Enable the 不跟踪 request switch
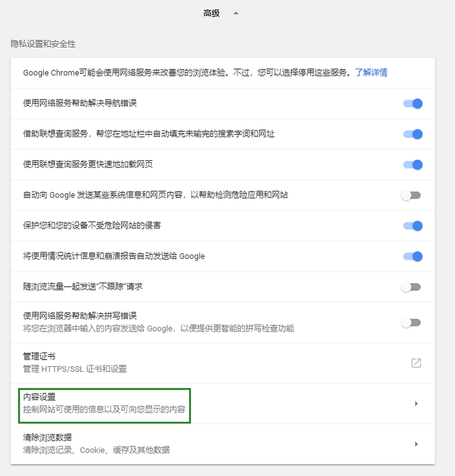 click(411, 287)
